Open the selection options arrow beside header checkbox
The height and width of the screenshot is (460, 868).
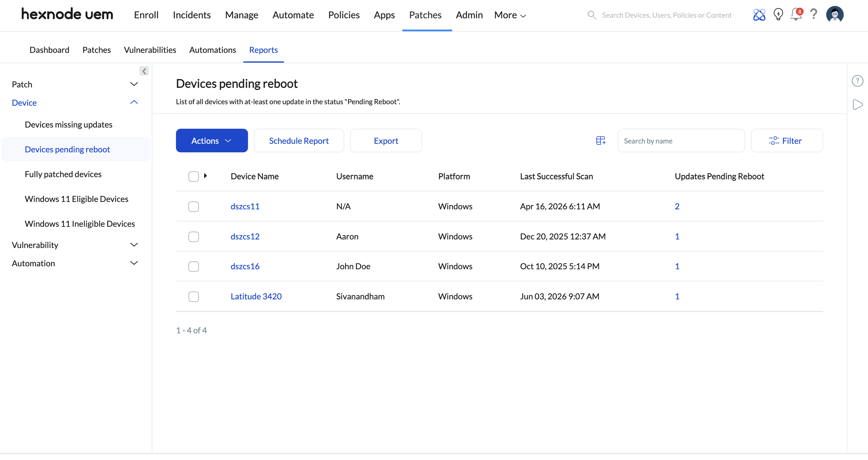click(205, 176)
